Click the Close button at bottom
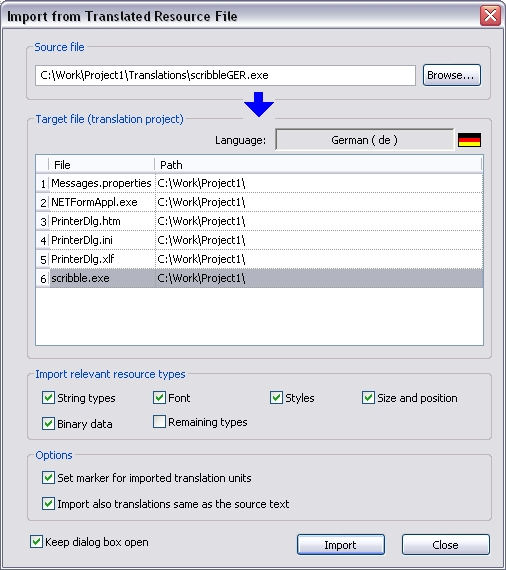Image resolution: width=506 pixels, height=570 pixels. click(x=446, y=545)
